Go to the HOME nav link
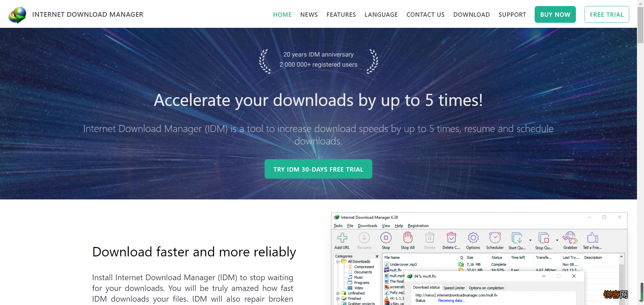Viewport: 644px width, 305px height. 282,15
